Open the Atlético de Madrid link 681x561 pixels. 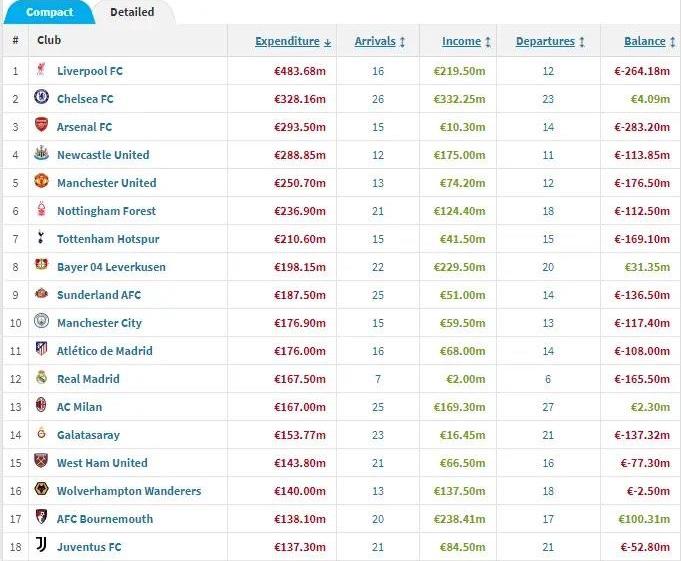point(105,351)
